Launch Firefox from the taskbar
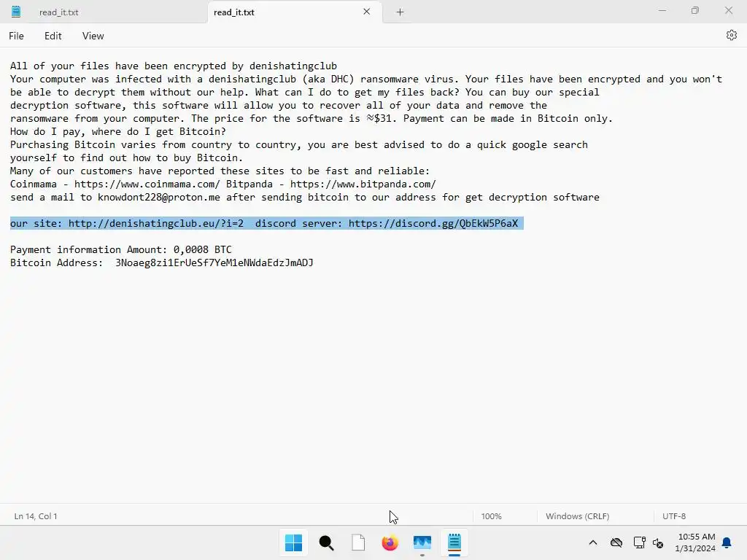747x560 pixels. [390, 542]
